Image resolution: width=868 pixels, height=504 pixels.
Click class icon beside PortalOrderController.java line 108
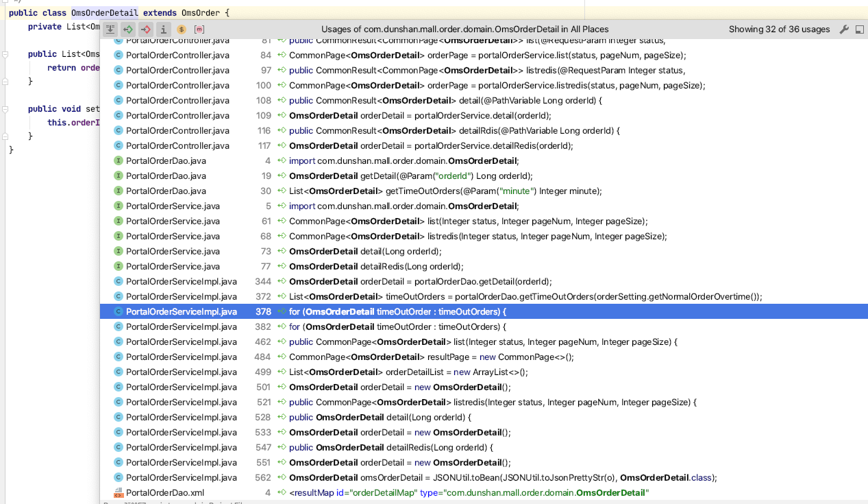click(x=119, y=100)
